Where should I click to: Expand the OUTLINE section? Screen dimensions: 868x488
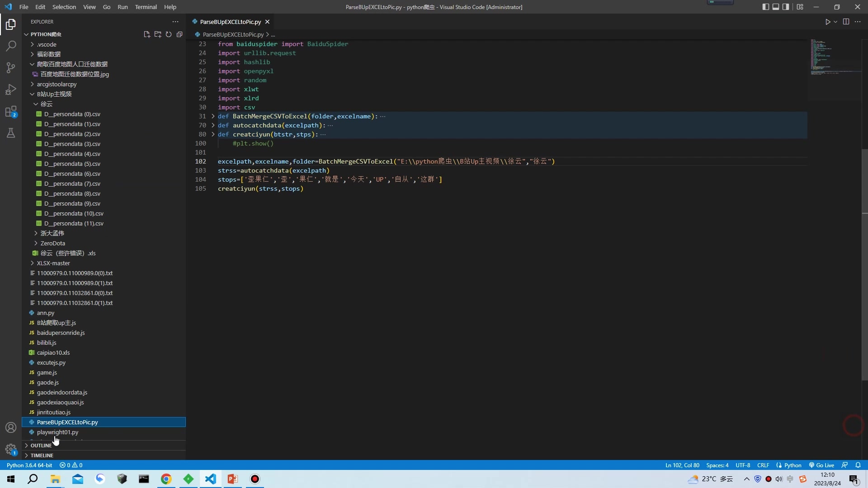click(x=41, y=446)
